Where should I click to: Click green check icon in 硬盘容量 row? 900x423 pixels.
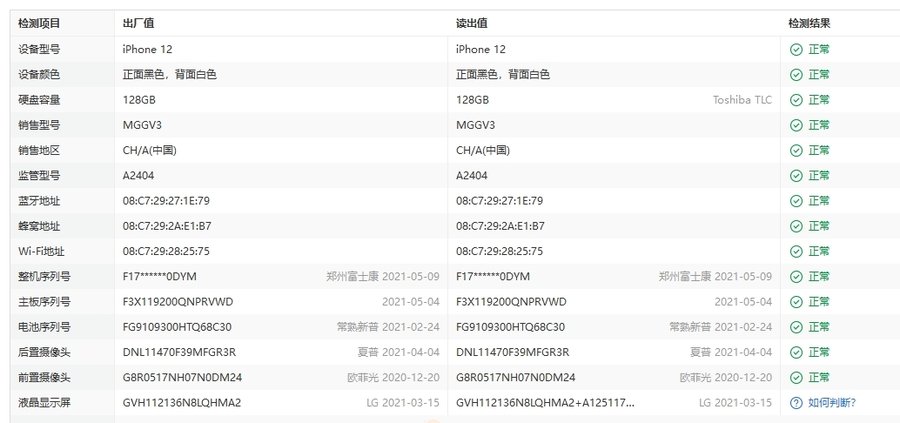click(x=796, y=100)
